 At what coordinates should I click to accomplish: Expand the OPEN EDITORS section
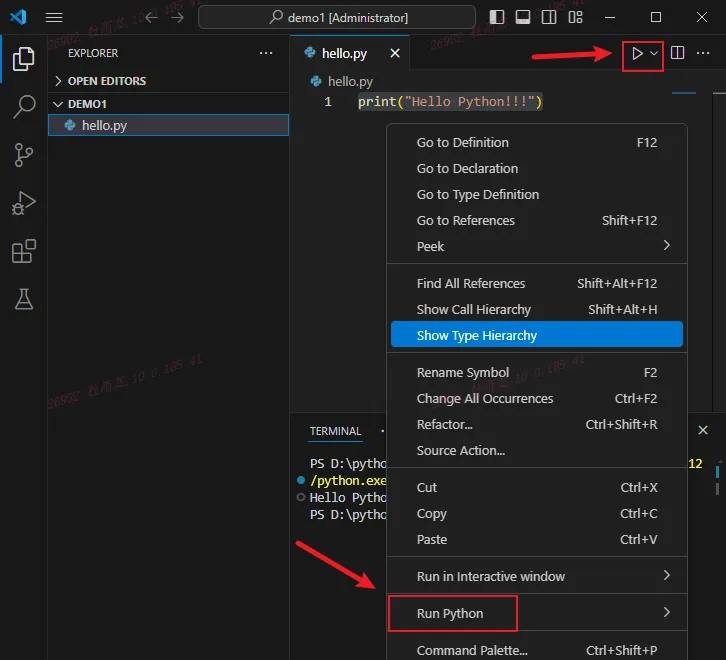click(x=106, y=81)
